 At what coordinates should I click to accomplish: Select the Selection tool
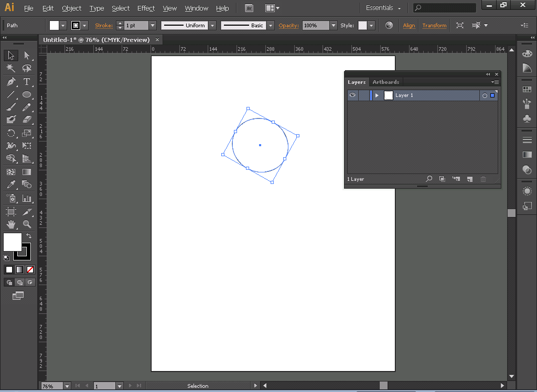click(x=11, y=56)
